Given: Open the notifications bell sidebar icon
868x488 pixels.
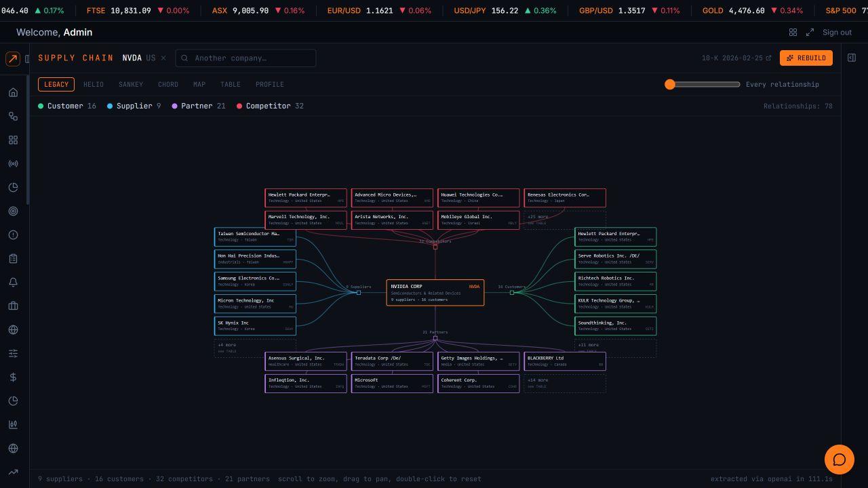Looking at the screenshot, I should pyautogui.click(x=13, y=282).
